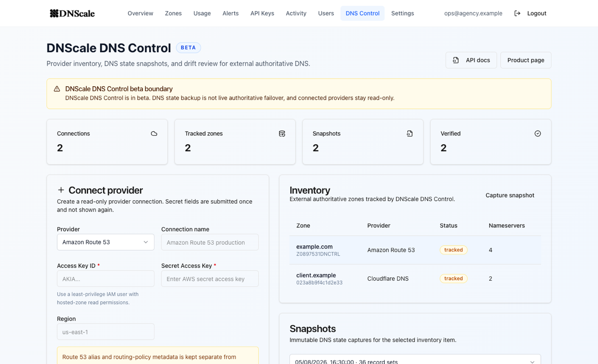This screenshot has width=598, height=364.
Task: Click the DNScale logo
Action: click(x=72, y=13)
